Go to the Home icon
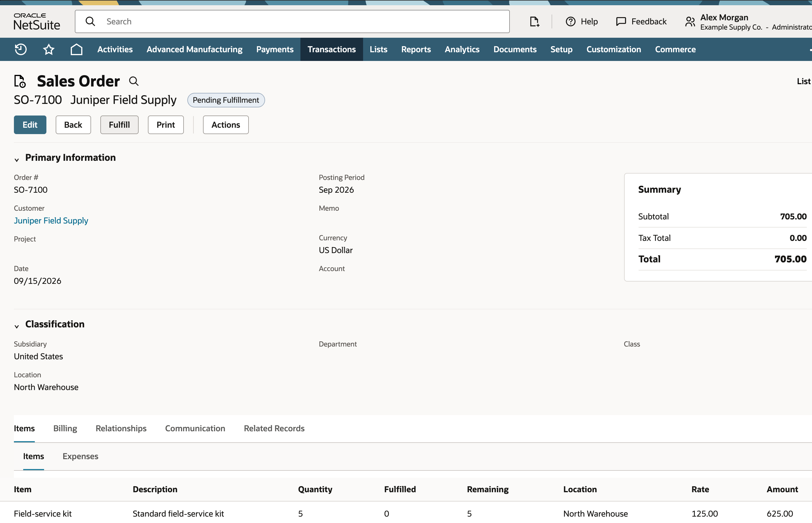This screenshot has height=523, width=812. click(77, 49)
